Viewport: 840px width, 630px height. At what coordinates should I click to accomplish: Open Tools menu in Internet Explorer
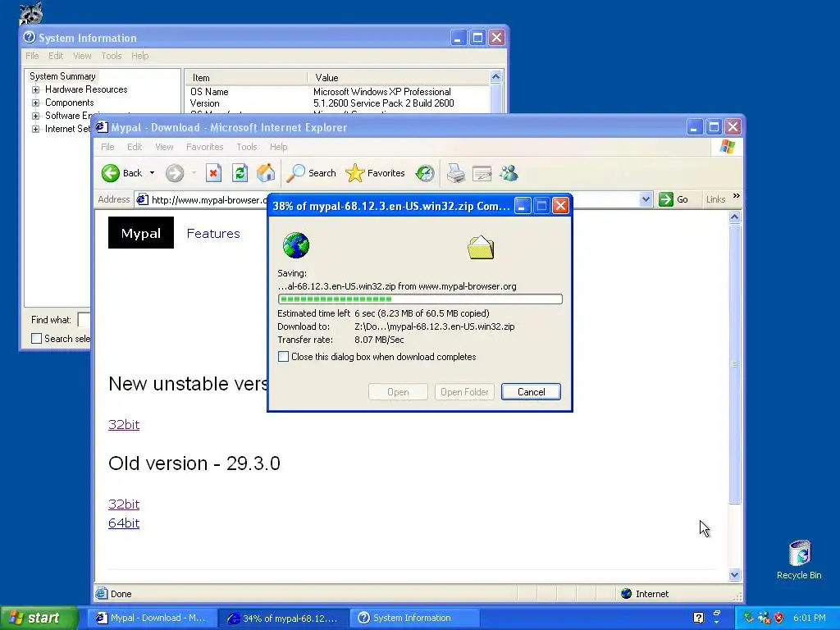click(x=246, y=147)
